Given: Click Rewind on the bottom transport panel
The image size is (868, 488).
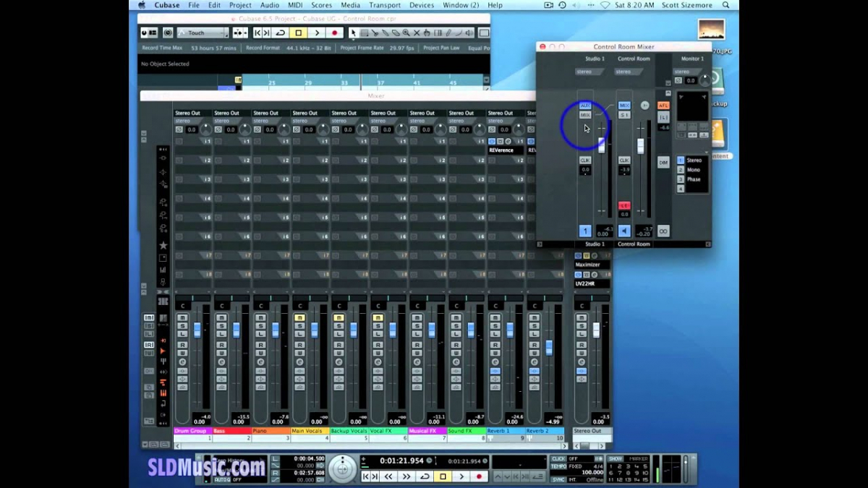Looking at the screenshot, I should [x=388, y=476].
